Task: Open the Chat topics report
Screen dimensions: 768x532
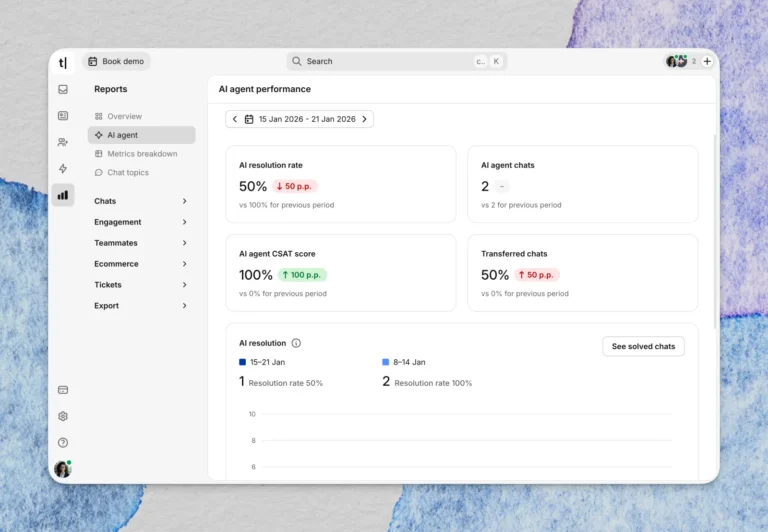Action: [x=142, y=172]
